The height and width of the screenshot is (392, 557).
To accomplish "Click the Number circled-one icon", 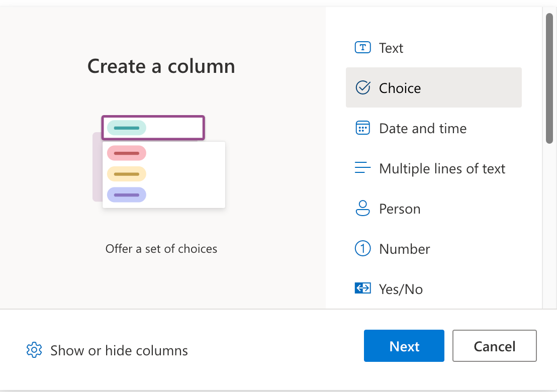I will 362,249.
